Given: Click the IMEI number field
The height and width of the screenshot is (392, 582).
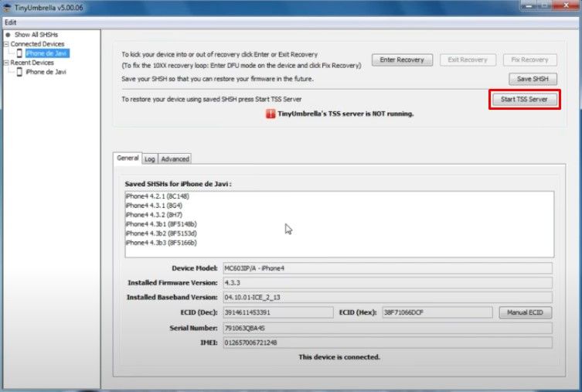Looking at the screenshot, I should point(386,343).
